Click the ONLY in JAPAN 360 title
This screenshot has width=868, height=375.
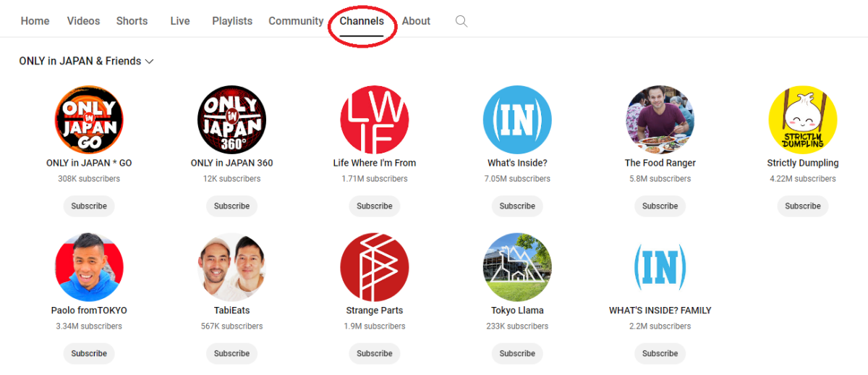[x=231, y=163]
